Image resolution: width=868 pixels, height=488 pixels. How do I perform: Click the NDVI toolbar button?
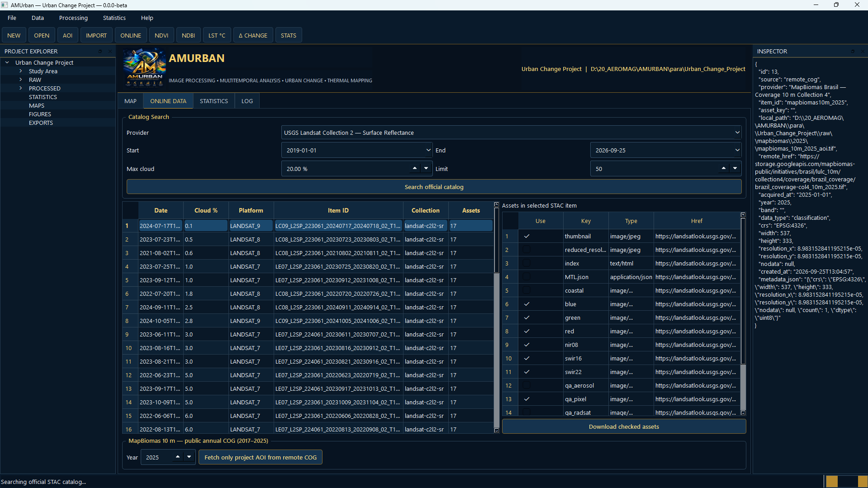[x=161, y=35]
